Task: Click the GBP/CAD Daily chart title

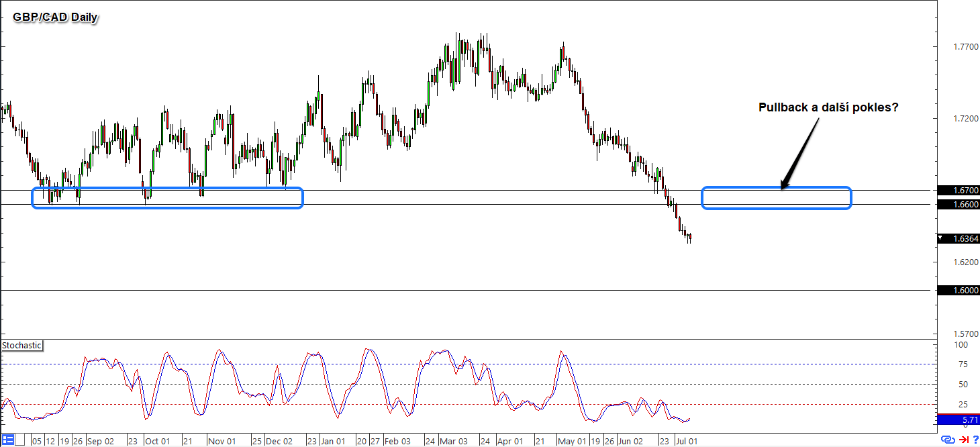Action: (55, 17)
